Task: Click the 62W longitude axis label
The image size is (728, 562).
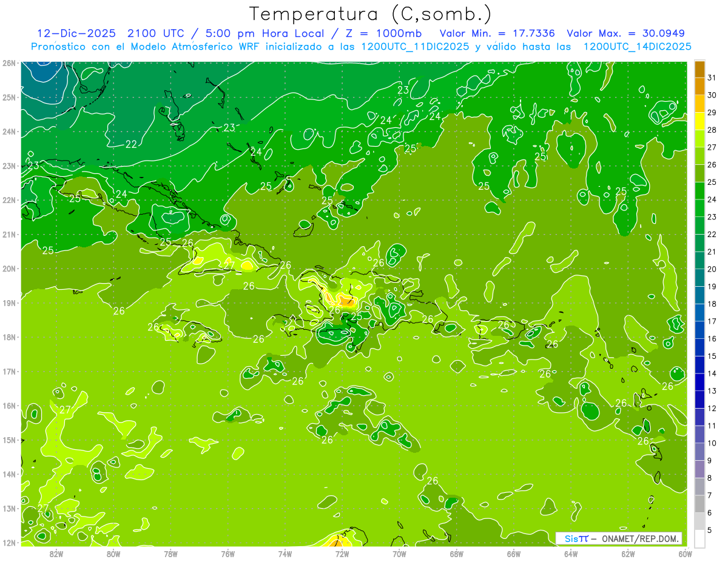Action: point(628,554)
